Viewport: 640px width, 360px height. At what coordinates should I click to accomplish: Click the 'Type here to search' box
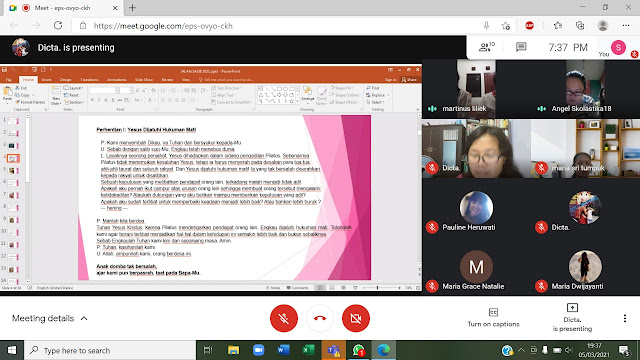[110, 350]
